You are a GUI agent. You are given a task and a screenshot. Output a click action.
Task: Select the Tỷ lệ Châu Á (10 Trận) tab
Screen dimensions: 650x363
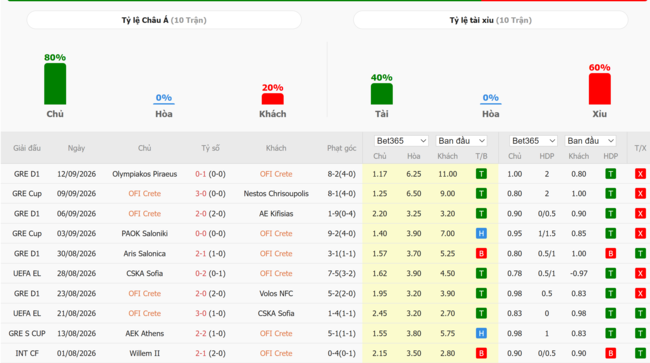[x=164, y=20]
